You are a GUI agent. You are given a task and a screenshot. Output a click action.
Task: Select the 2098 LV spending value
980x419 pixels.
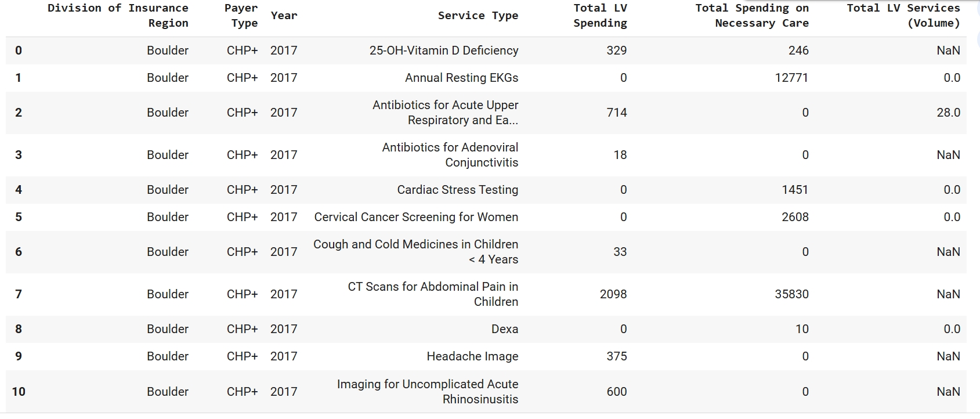coord(613,294)
